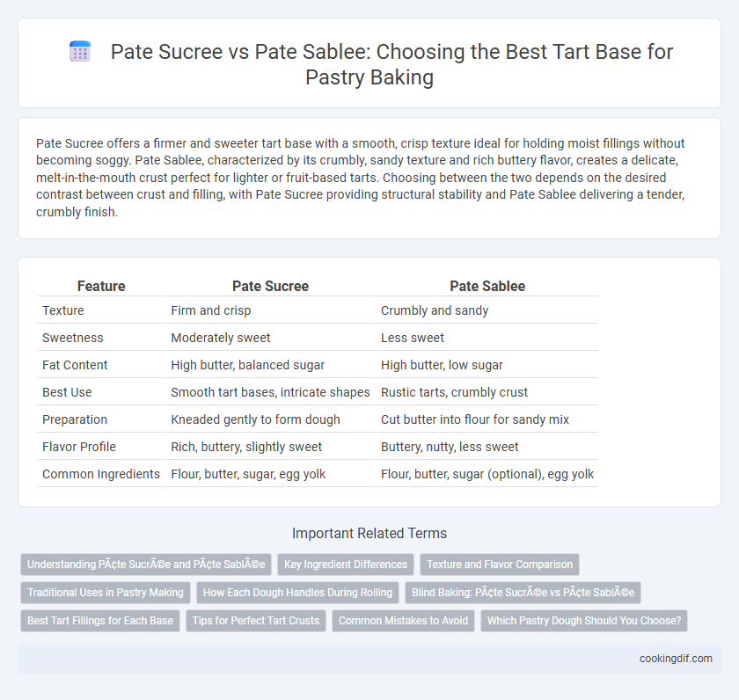Click 'Traditional Uses in Pastry Making' tag
The height and width of the screenshot is (700, 739).
(x=106, y=593)
